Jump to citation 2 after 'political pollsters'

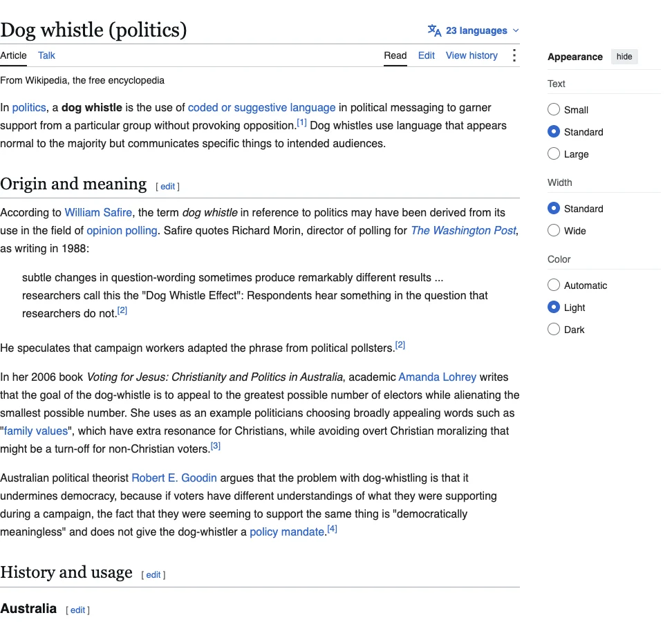coord(400,346)
